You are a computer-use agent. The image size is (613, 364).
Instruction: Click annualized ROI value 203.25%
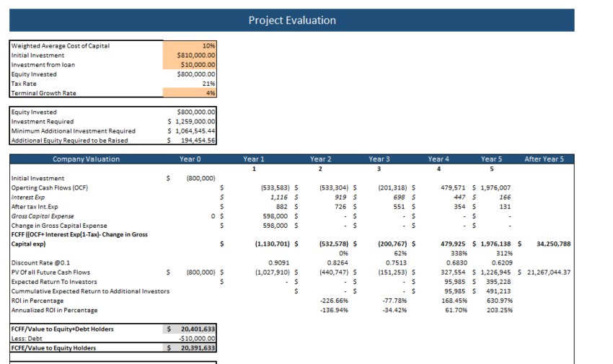tap(500, 310)
